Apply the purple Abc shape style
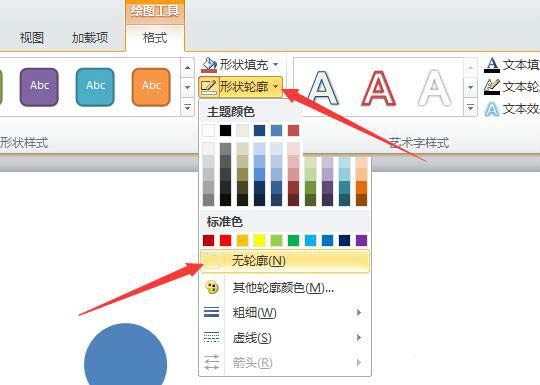The width and height of the screenshot is (540, 385). tap(39, 87)
